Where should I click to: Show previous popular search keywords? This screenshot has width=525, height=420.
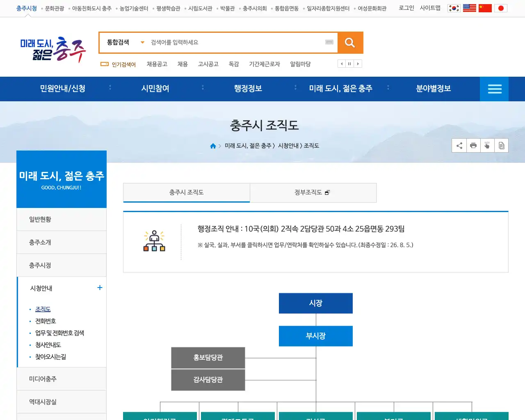pos(342,64)
